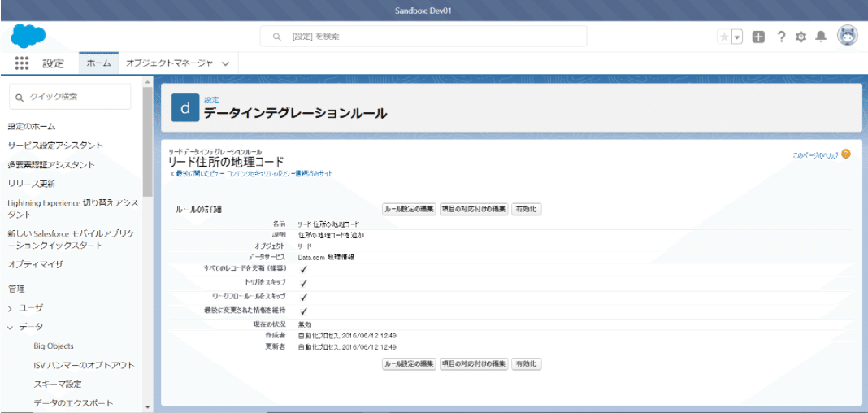This screenshot has height=413, width=868.
Task: Open the App Launcher grid icon
Action: click(22, 63)
